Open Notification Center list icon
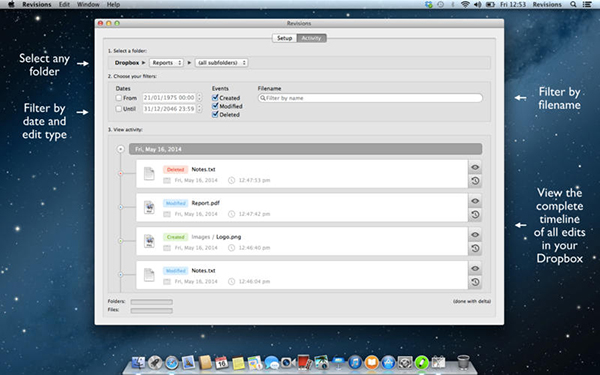Image resolution: width=600 pixels, height=375 pixels. click(x=587, y=5)
